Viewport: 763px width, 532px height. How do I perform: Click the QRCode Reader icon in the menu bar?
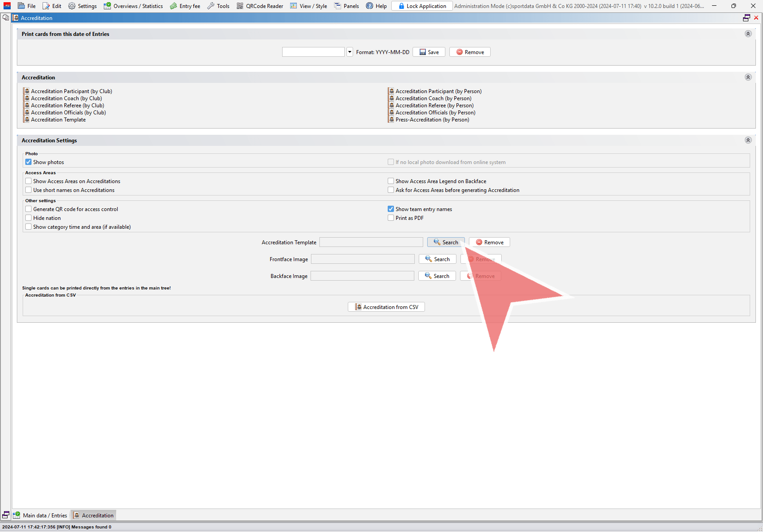point(240,6)
